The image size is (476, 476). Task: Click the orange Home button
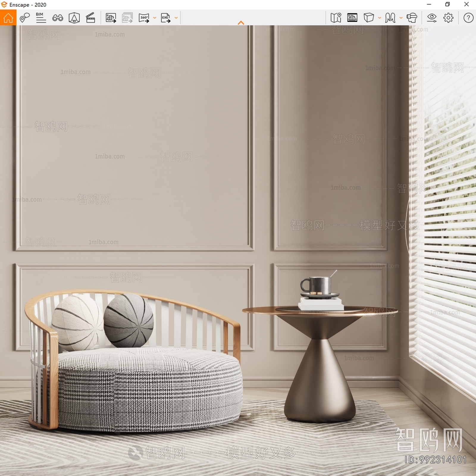point(8,18)
